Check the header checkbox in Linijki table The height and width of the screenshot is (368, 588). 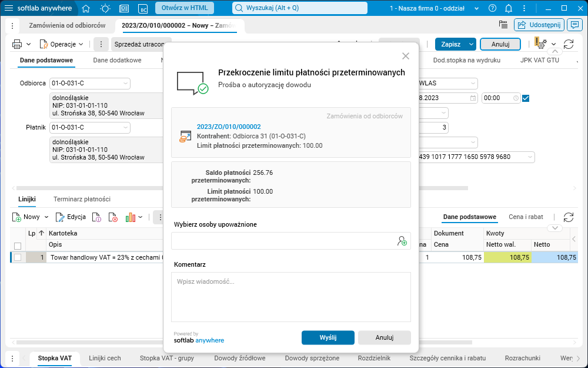pos(17,247)
